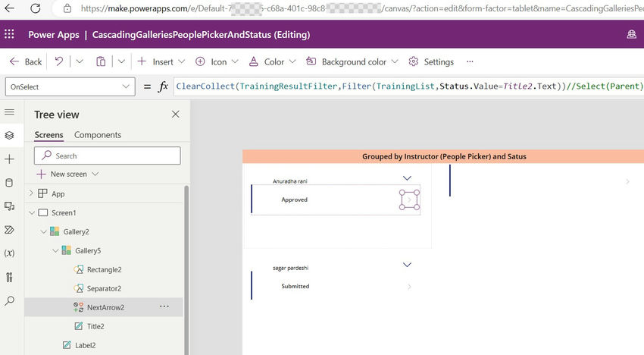Open the Search pane magnifier icon
The image size is (644, 355).
tap(9, 300)
